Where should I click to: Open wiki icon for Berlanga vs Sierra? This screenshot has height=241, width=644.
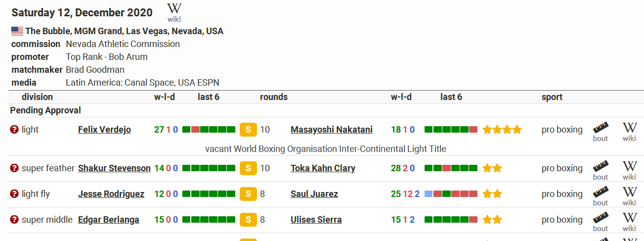tap(629, 222)
